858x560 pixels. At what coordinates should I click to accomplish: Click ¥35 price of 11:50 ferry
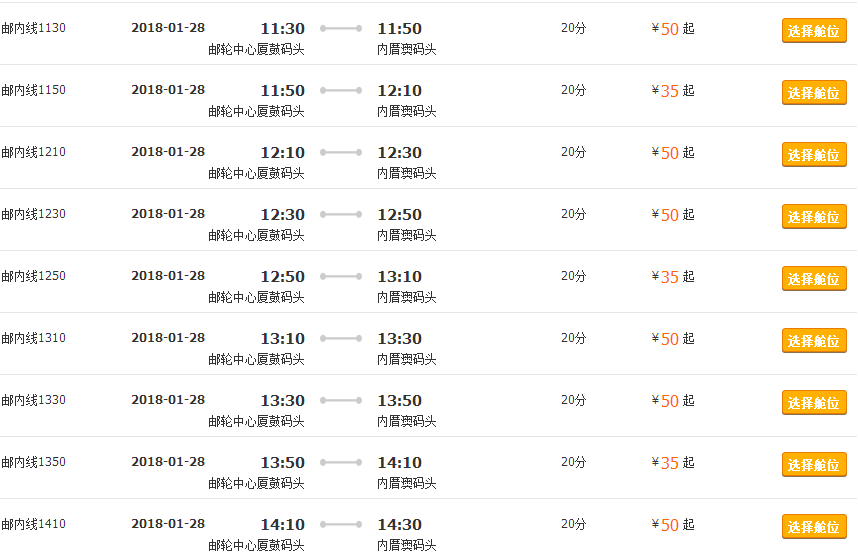[x=673, y=90]
